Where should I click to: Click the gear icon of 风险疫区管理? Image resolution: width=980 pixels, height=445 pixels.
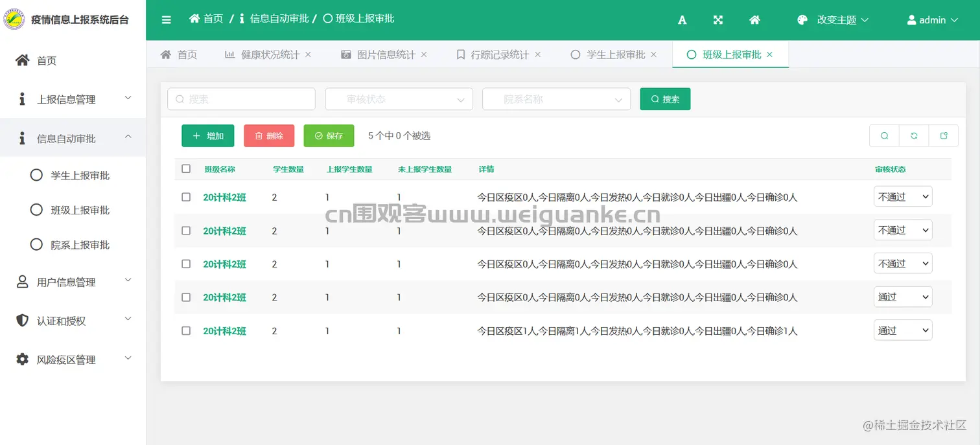(22, 359)
